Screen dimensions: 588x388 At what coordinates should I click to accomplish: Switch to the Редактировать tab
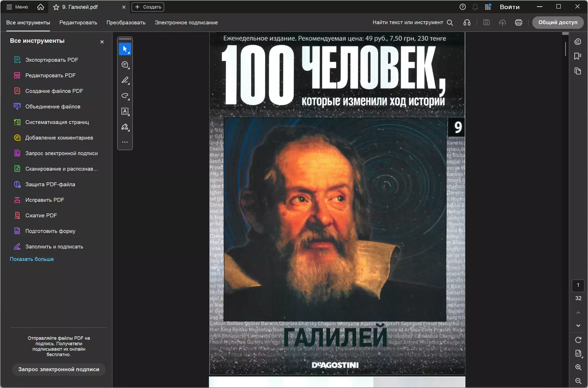tap(78, 22)
